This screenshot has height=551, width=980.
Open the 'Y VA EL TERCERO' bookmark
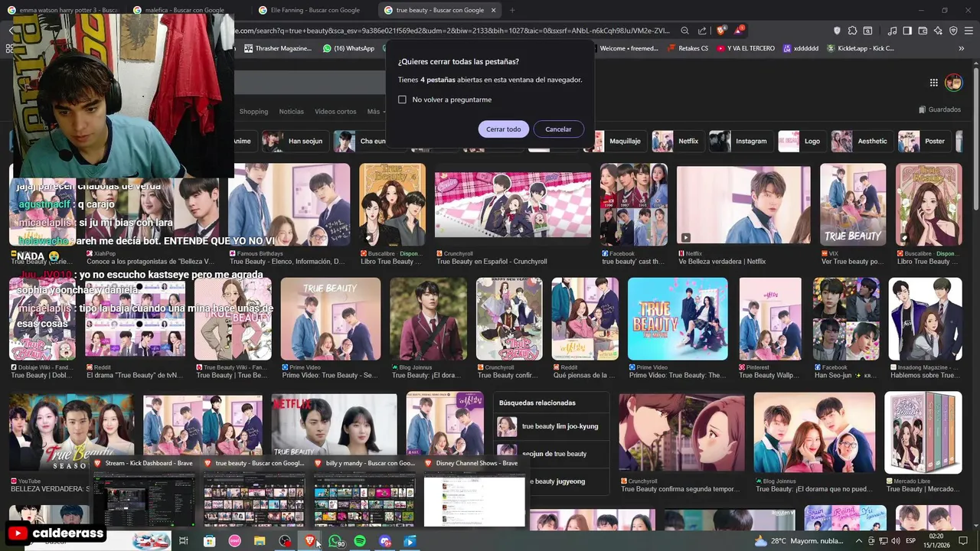point(746,48)
